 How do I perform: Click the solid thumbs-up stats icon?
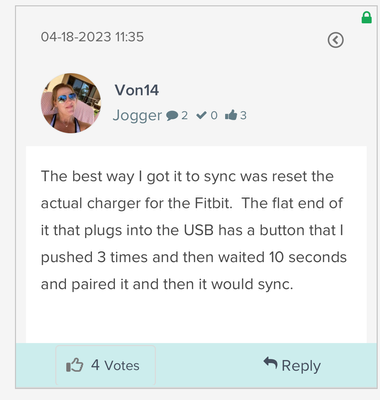click(231, 115)
